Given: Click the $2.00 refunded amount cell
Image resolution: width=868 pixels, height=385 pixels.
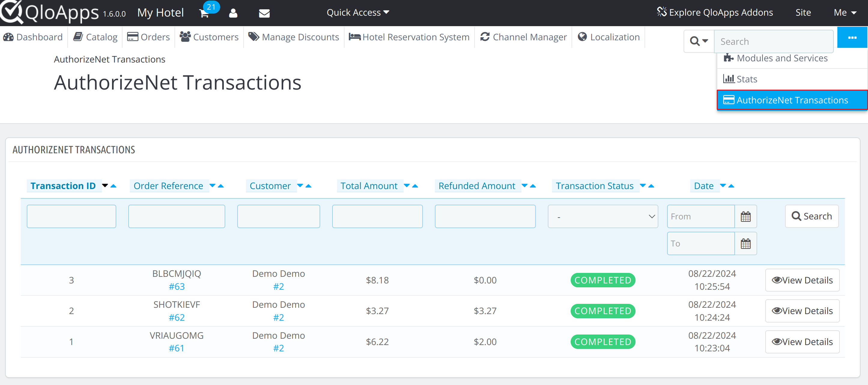Looking at the screenshot, I should point(485,342).
